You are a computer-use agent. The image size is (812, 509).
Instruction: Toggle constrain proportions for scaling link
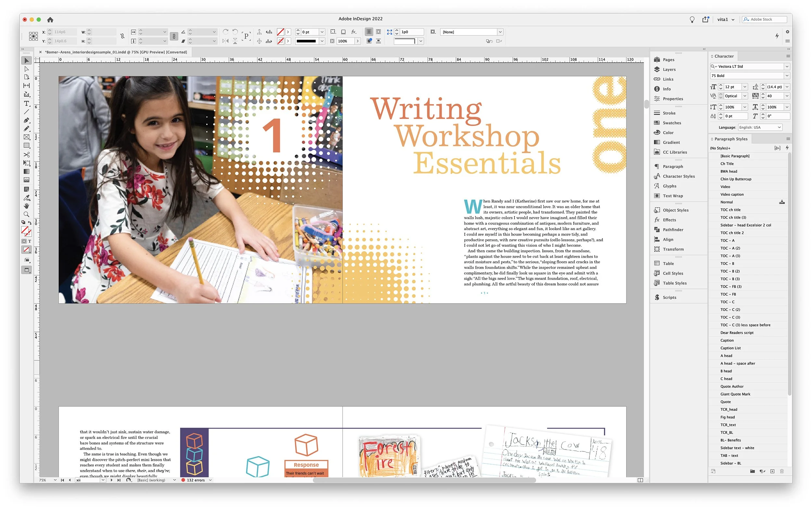tap(174, 36)
